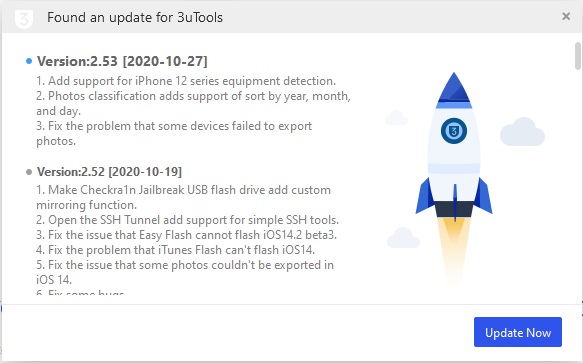The width and height of the screenshot is (583, 363).
Task: Click the cloud lower-left of rocket flame
Action: tap(403, 238)
